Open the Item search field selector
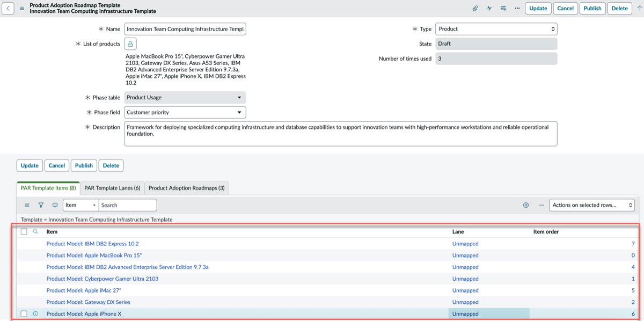 [80, 205]
